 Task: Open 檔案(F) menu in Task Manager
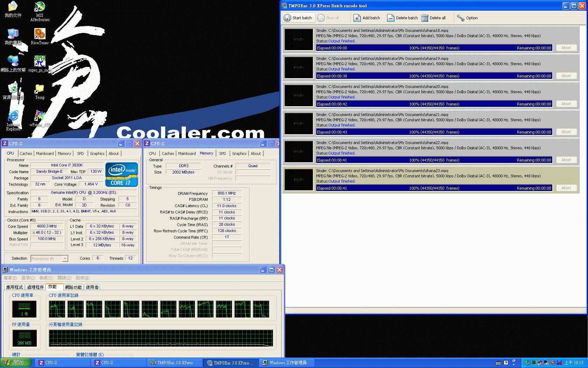[x=10, y=278]
